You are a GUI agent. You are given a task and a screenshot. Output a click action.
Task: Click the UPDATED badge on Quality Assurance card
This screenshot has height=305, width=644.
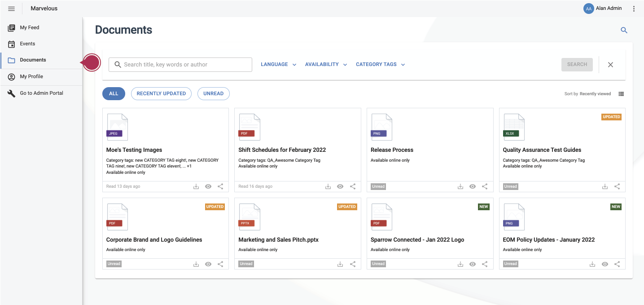[612, 117]
